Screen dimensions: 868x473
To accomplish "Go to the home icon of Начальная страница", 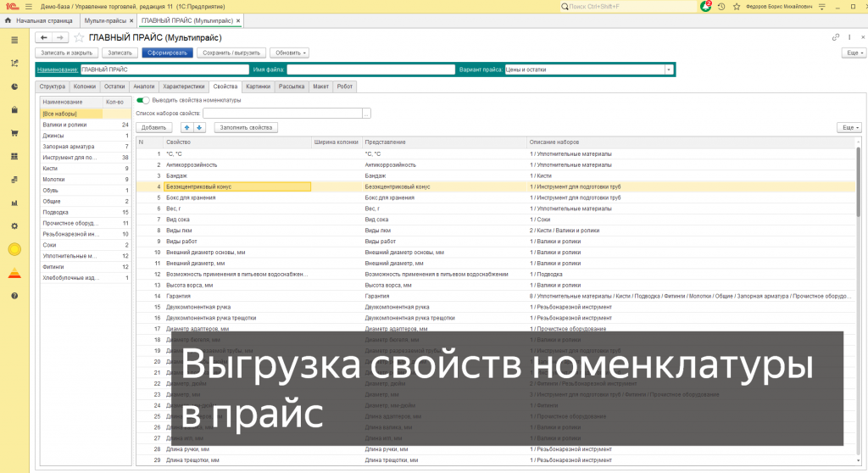I will pyautogui.click(x=8, y=20).
